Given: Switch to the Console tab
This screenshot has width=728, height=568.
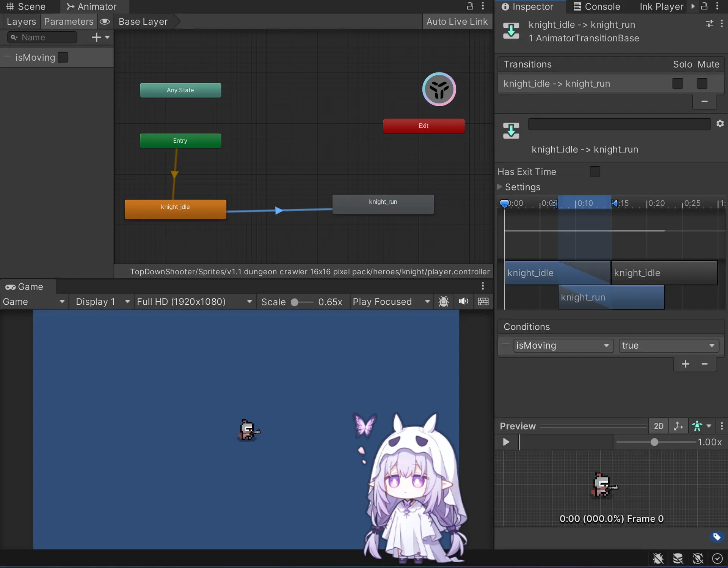Looking at the screenshot, I should pyautogui.click(x=597, y=6).
